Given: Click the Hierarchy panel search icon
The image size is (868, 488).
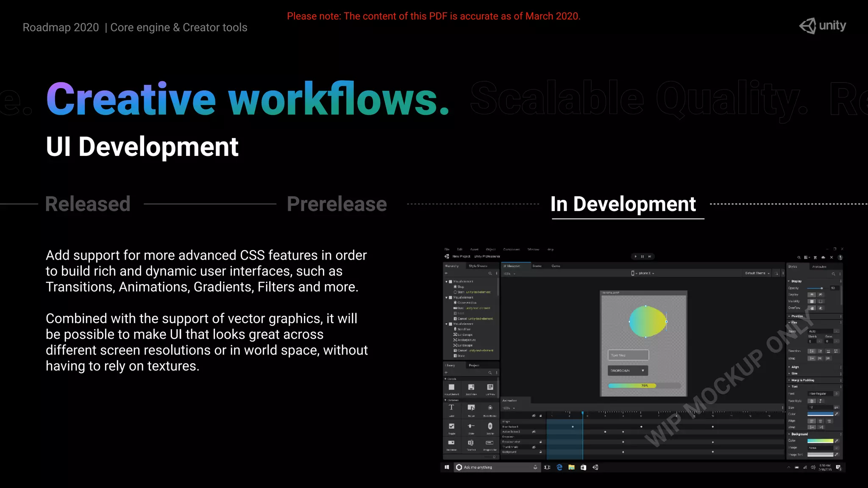Looking at the screenshot, I should point(490,273).
